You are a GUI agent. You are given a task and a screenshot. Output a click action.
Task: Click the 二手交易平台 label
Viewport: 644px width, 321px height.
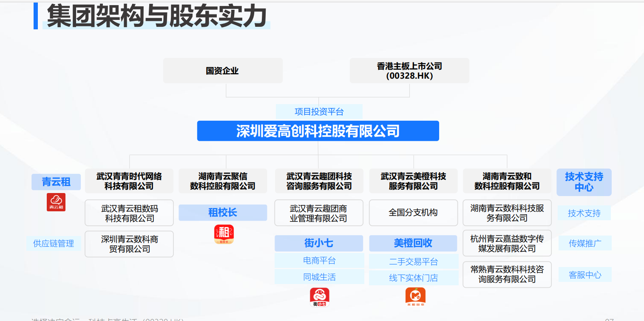pyautogui.click(x=414, y=261)
